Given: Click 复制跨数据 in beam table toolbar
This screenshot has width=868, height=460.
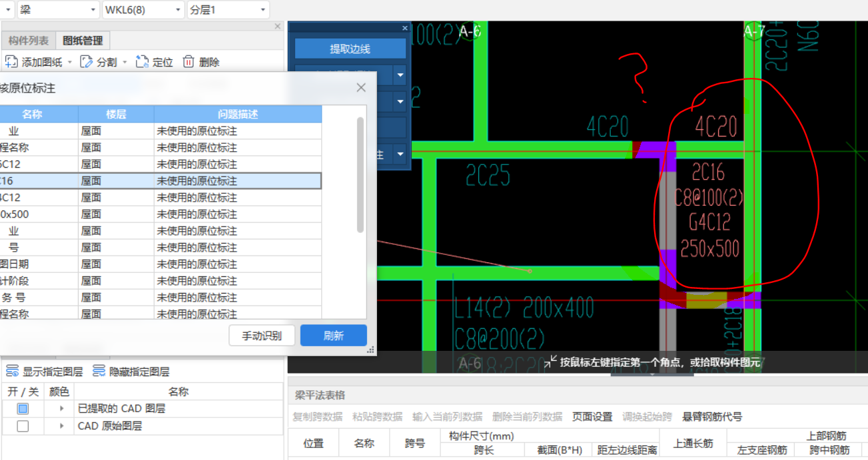Looking at the screenshot, I should [x=317, y=417].
